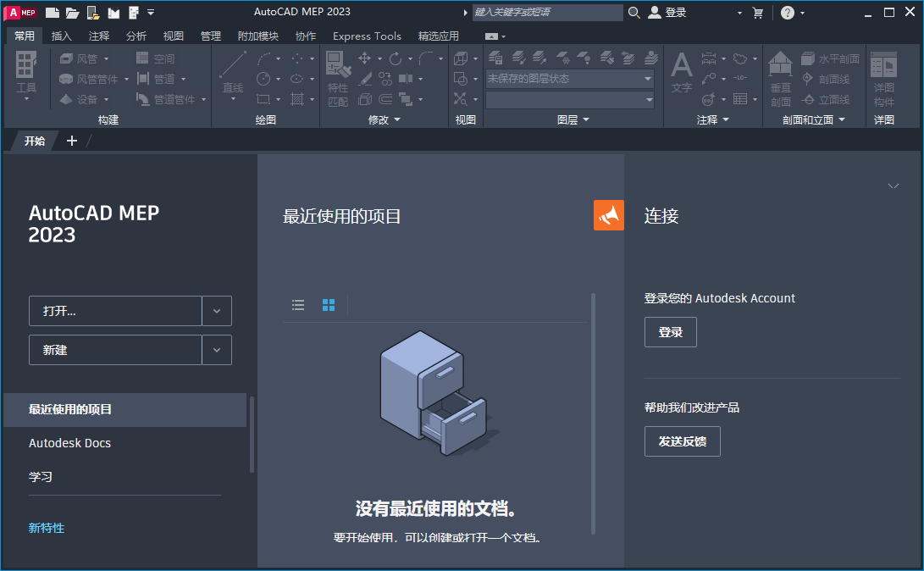Open the Express Tools ribbon tab

coord(367,36)
